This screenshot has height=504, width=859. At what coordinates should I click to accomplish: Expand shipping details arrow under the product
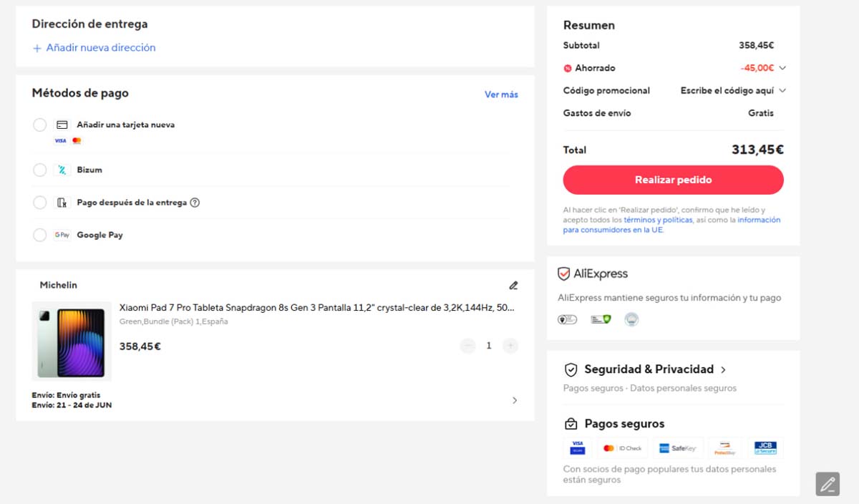tap(515, 400)
